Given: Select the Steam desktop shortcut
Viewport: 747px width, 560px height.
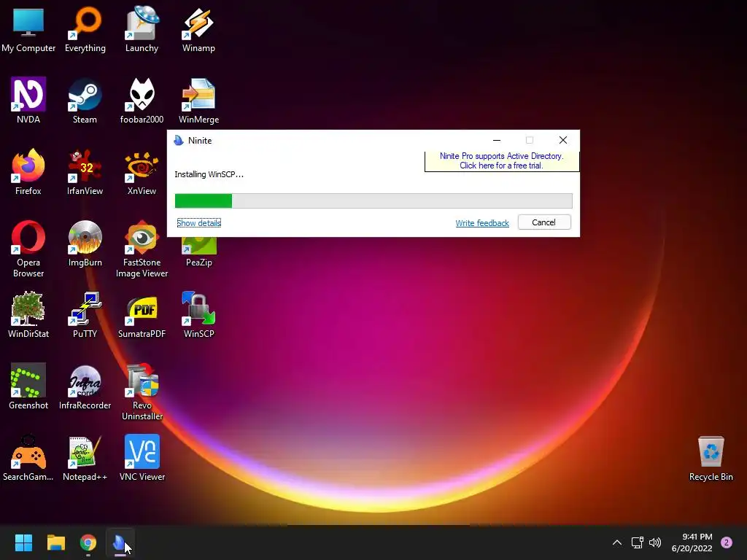Looking at the screenshot, I should coord(85,101).
